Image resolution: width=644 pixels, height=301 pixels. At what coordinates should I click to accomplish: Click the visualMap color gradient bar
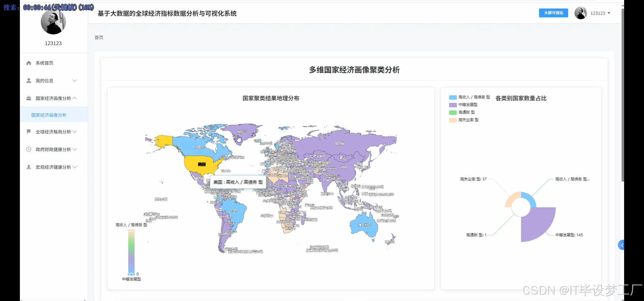pyautogui.click(x=131, y=252)
